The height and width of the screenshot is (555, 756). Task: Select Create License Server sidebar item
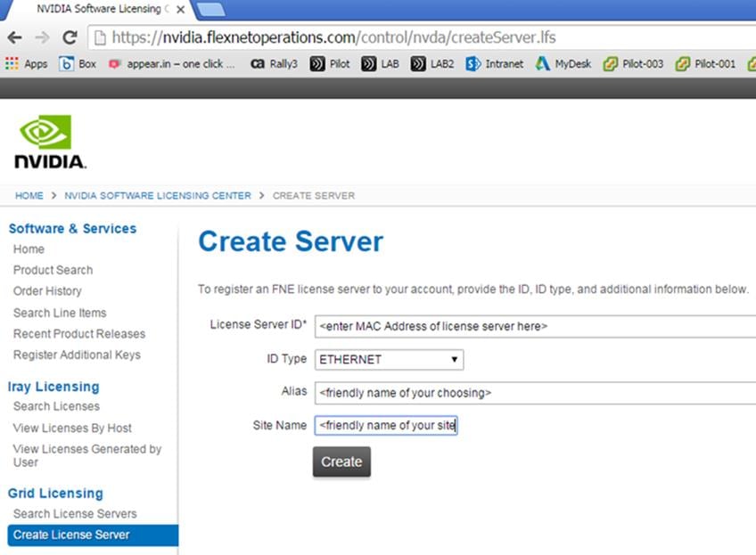click(x=93, y=535)
